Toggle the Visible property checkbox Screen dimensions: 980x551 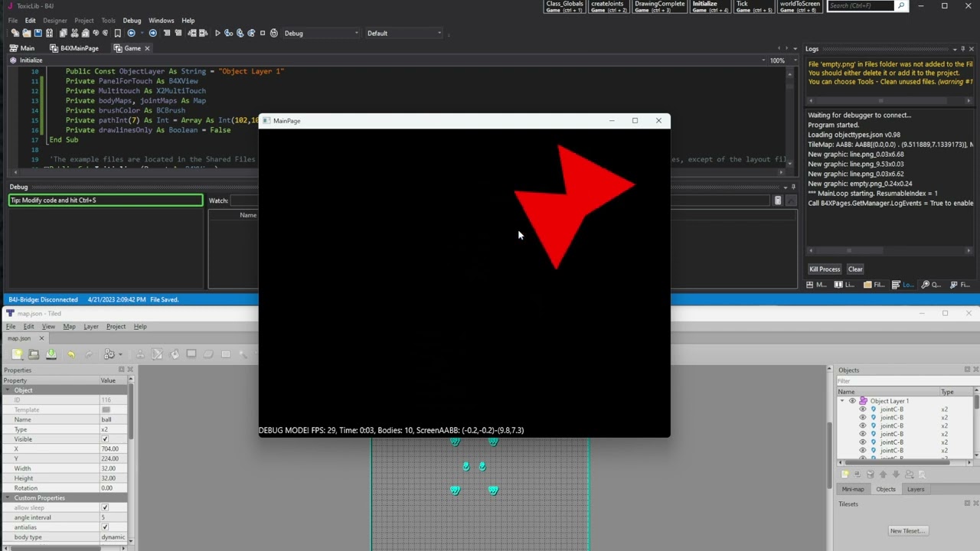point(105,439)
